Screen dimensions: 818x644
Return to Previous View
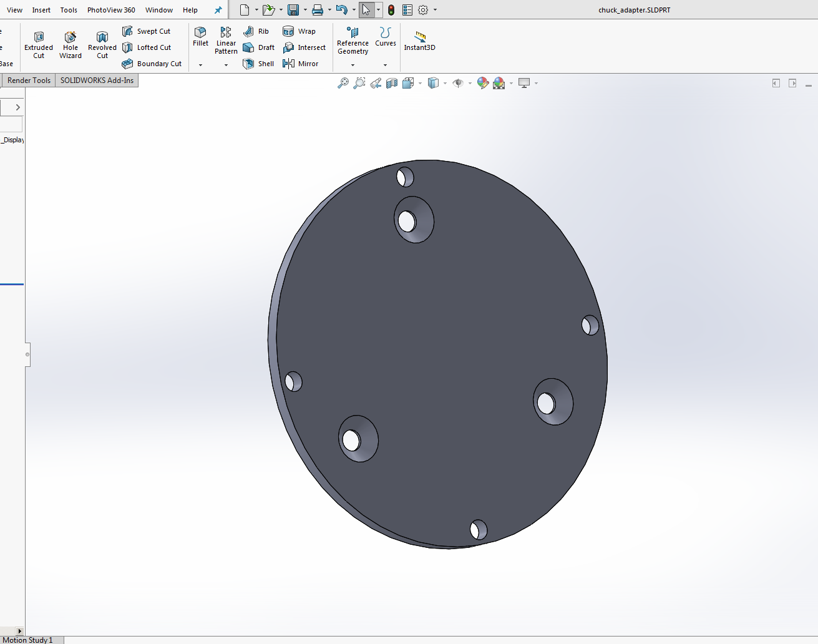[376, 83]
